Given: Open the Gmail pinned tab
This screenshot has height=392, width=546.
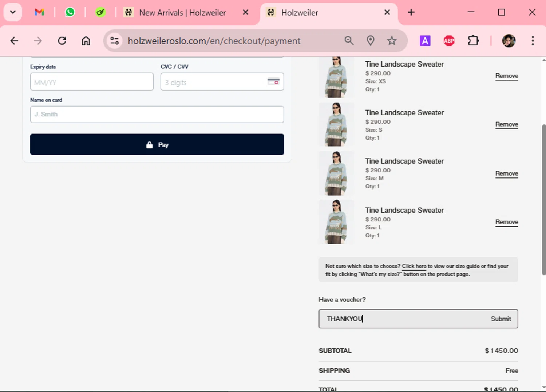Looking at the screenshot, I should click(39, 12).
